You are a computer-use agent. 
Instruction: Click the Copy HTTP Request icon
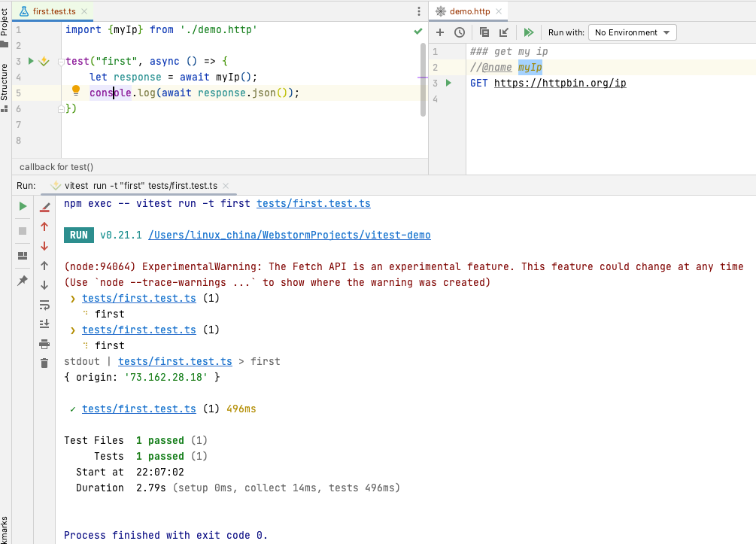pos(484,32)
